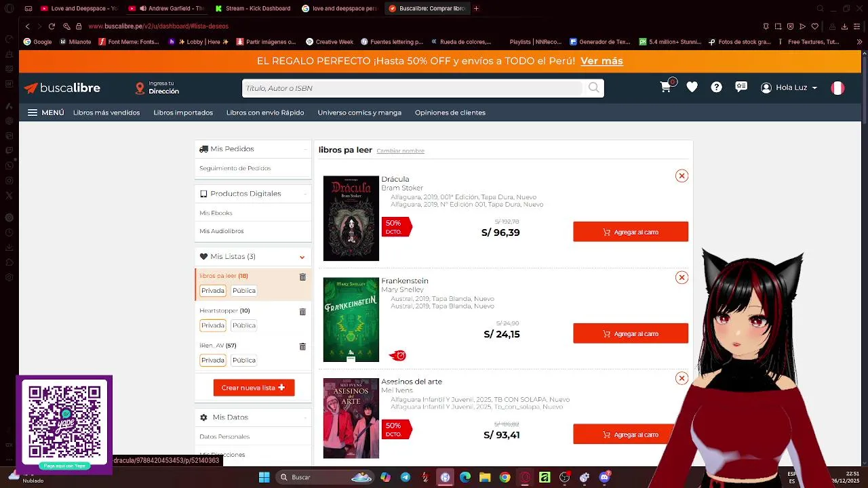Switch to Andrew Garfield browser tab
The image size is (868, 488).
coord(166,8)
